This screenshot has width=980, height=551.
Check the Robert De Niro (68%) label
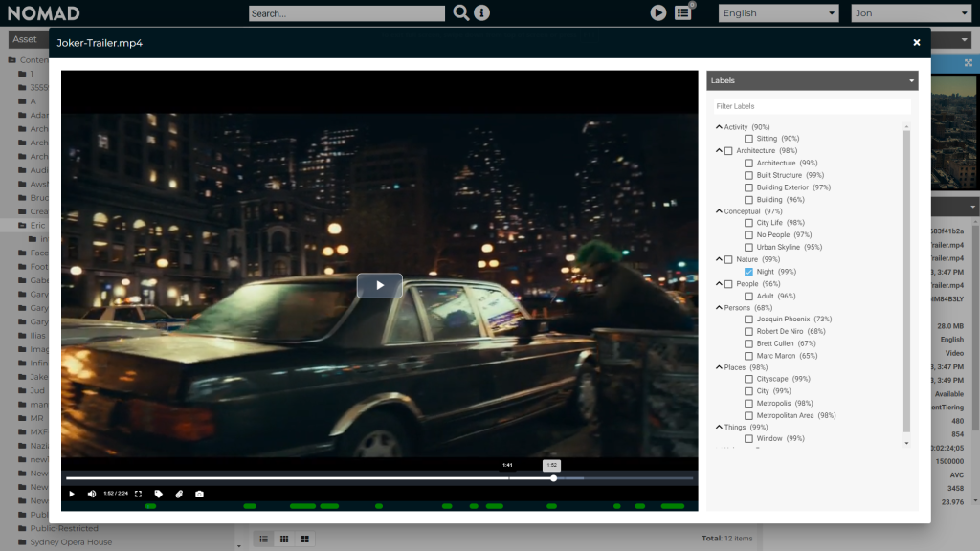pos(748,331)
